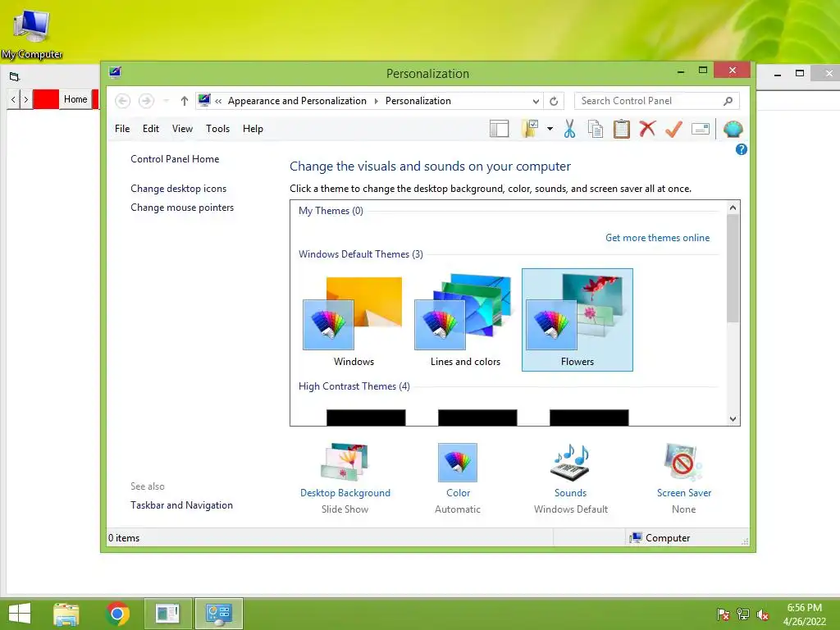Click the muted volume tray icon
The image size is (840, 630).
[x=763, y=614]
